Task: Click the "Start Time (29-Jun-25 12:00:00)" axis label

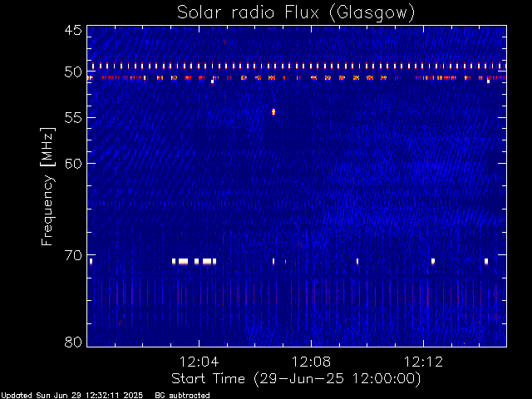Action: (296, 379)
